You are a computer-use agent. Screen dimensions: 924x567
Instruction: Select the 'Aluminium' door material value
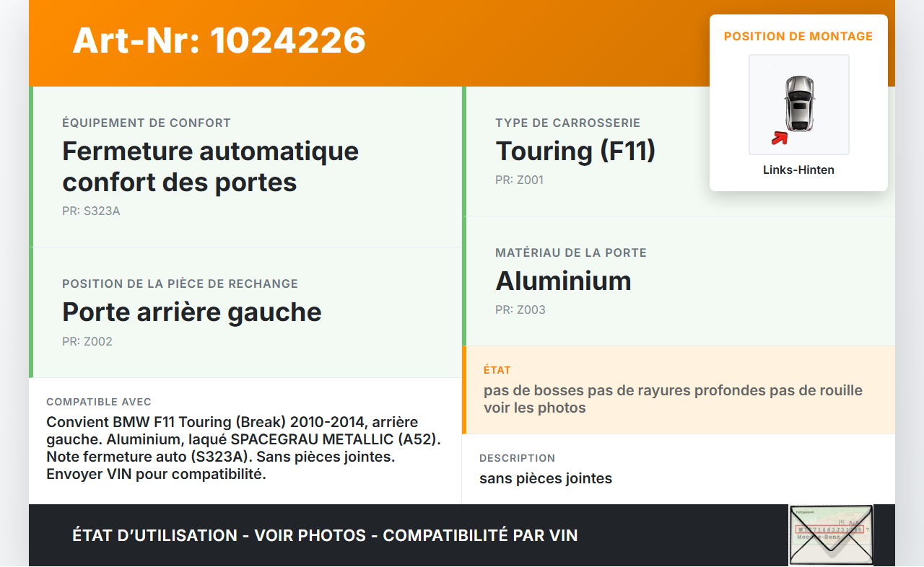pyautogui.click(x=564, y=281)
